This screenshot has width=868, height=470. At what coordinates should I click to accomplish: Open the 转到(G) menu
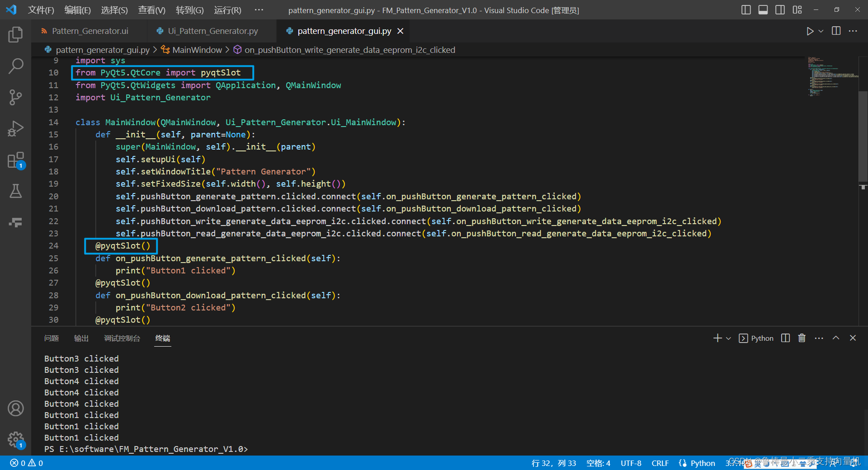[189, 10]
